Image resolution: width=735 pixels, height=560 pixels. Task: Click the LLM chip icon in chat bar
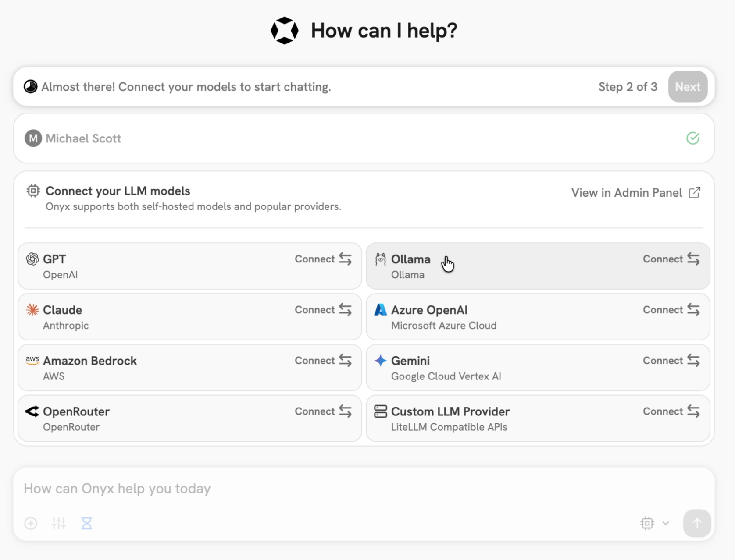(647, 523)
